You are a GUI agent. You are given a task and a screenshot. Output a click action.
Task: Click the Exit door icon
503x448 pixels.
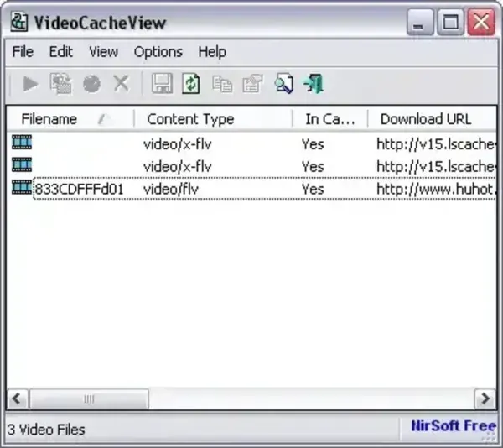coord(314,84)
